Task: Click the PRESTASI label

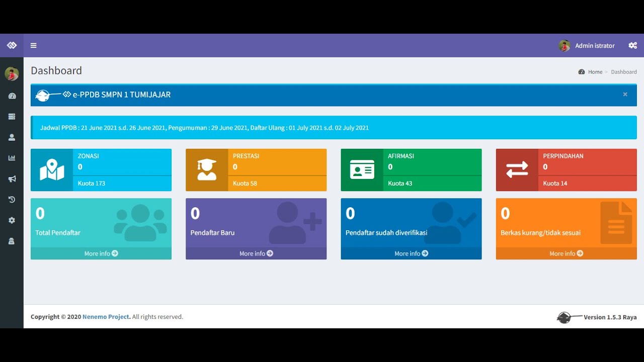Action: click(x=246, y=156)
